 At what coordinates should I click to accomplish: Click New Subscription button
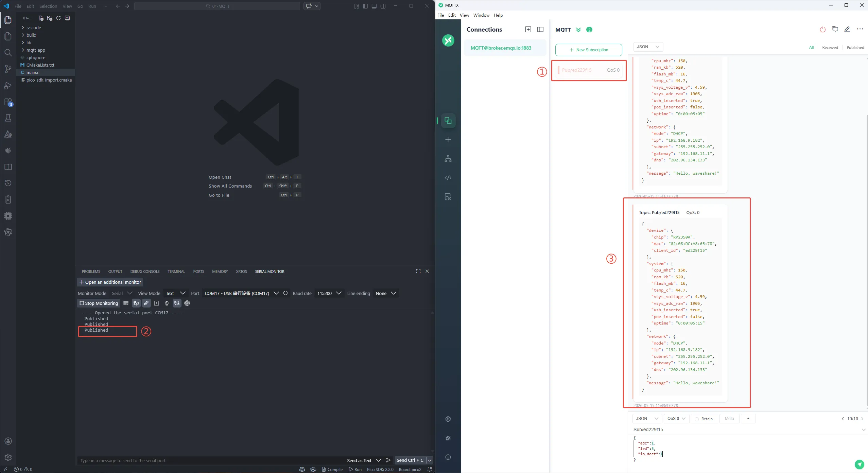589,50
